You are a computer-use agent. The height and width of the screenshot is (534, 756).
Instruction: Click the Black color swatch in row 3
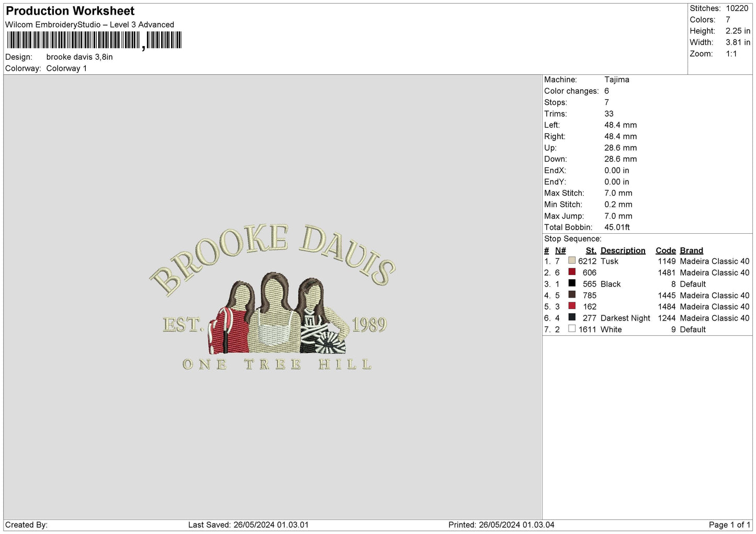tap(572, 283)
